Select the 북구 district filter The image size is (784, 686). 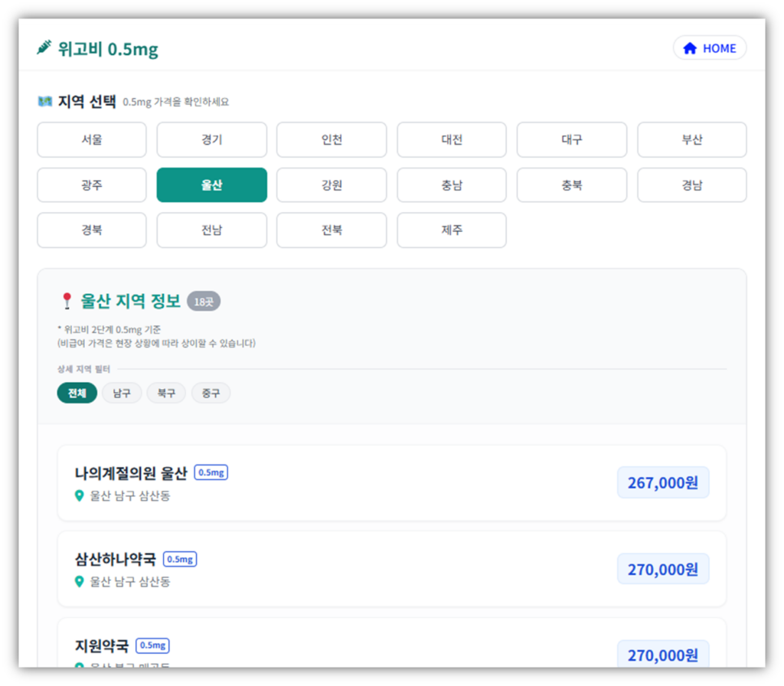point(166,393)
